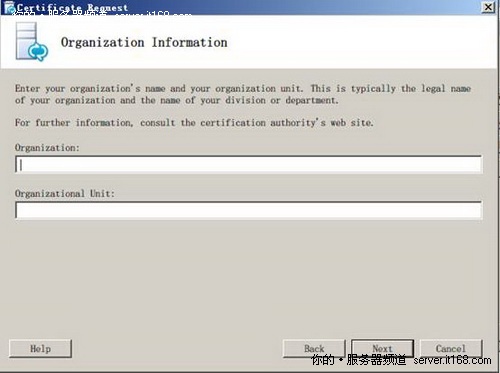This screenshot has width=500, height=373.
Task: Click the Organization text field
Action: point(248,164)
